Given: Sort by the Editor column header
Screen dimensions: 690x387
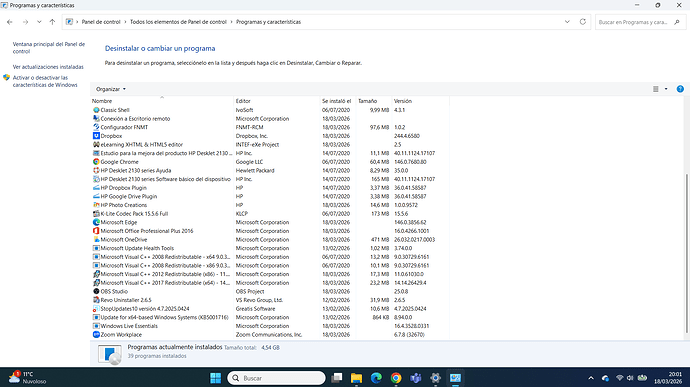Looking at the screenshot, I should coord(276,101).
